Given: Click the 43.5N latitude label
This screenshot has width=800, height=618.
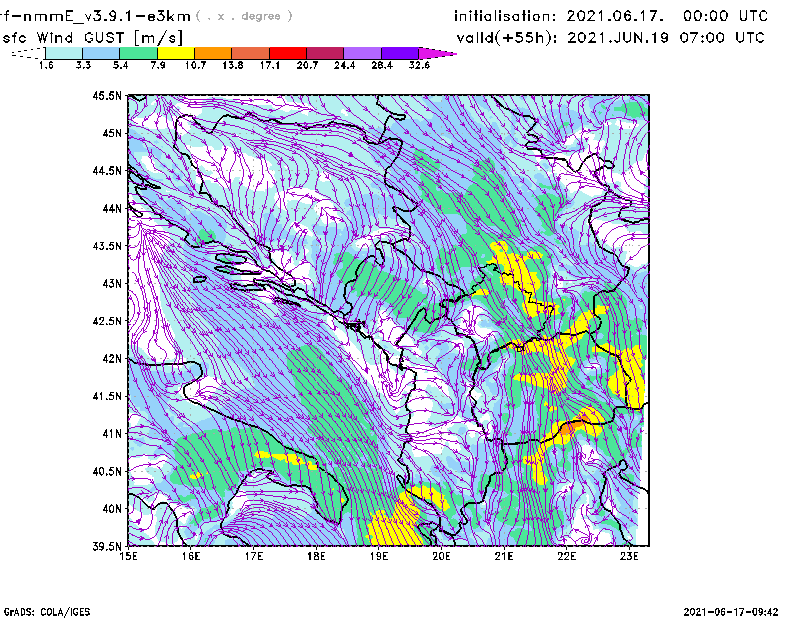Looking at the screenshot, I should [x=107, y=246].
